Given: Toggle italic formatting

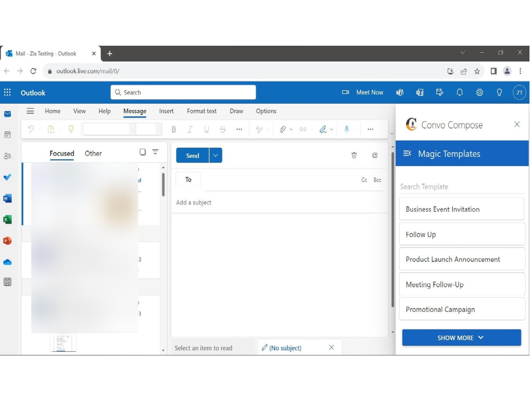Looking at the screenshot, I should point(190,129).
